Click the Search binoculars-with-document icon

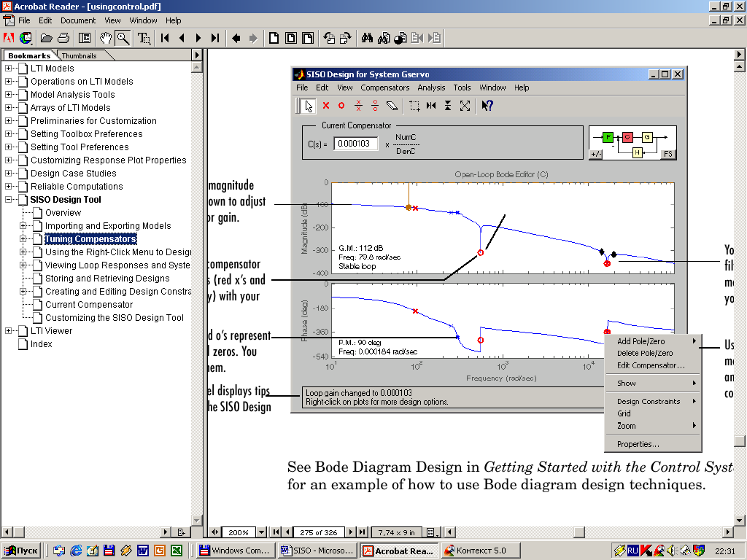click(384, 38)
